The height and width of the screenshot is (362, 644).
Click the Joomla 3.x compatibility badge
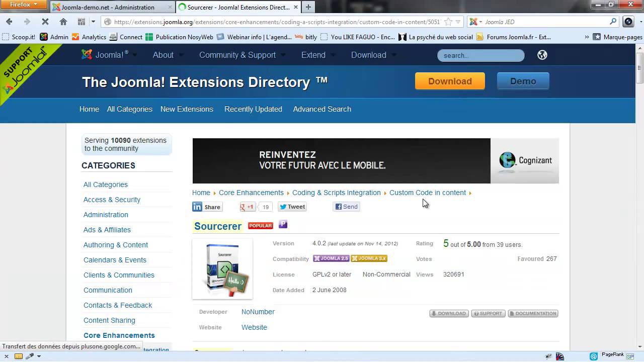(x=369, y=258)
